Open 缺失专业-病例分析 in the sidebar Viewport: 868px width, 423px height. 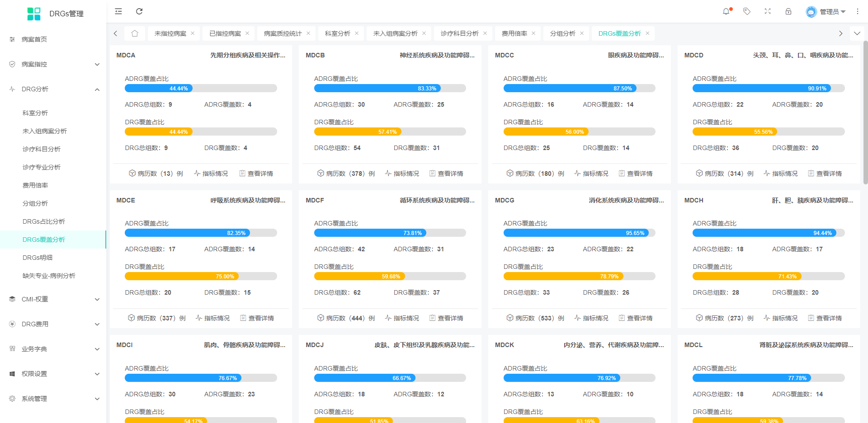point(49,276)
